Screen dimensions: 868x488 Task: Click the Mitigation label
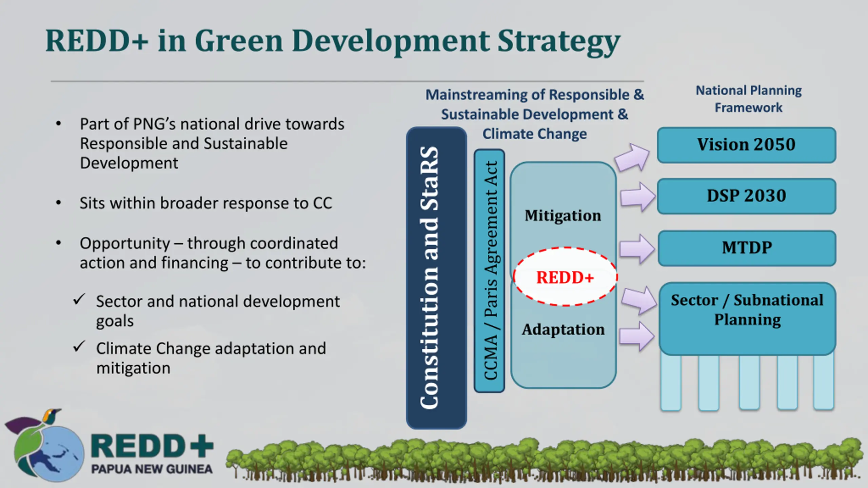click(563, 216)
